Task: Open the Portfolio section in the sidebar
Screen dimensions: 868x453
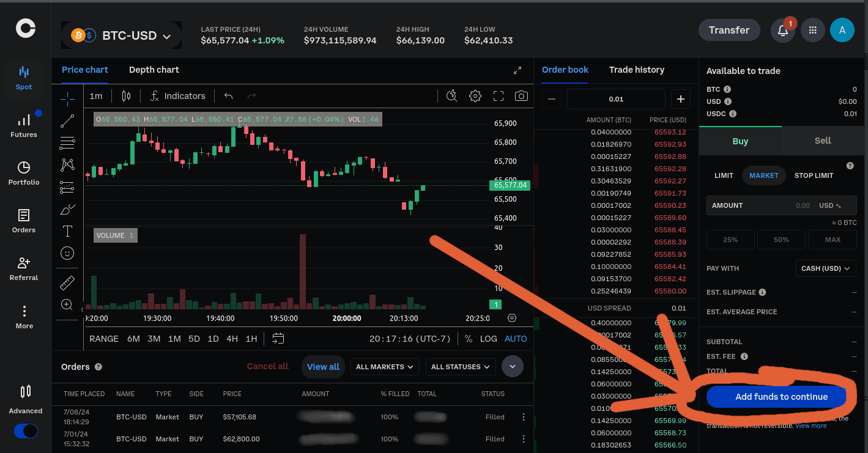Action: coord(24,172)
